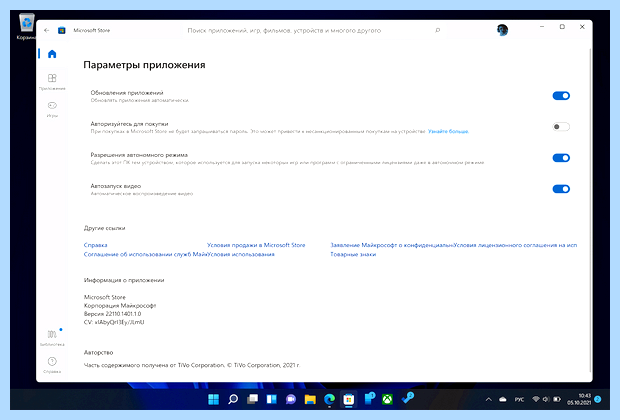Open the user profile avatar
Image resolution: width=620 pixels, height=420 pixels.
tap(502, 30)
